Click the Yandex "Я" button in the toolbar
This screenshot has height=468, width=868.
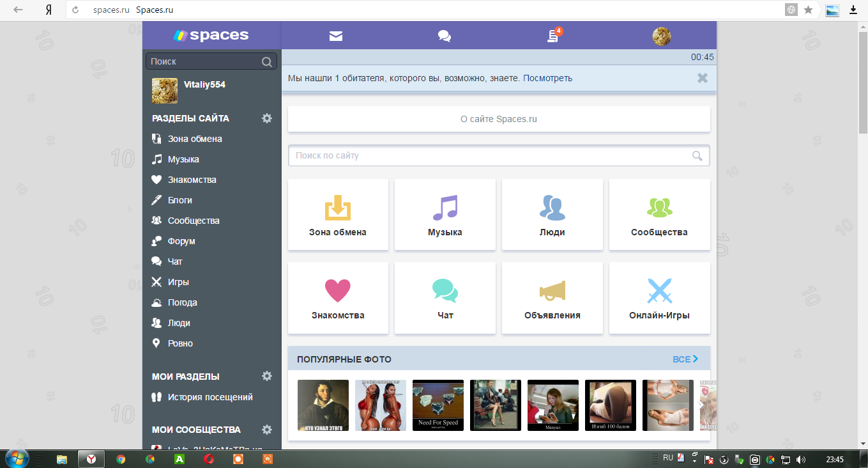[49, 10]
